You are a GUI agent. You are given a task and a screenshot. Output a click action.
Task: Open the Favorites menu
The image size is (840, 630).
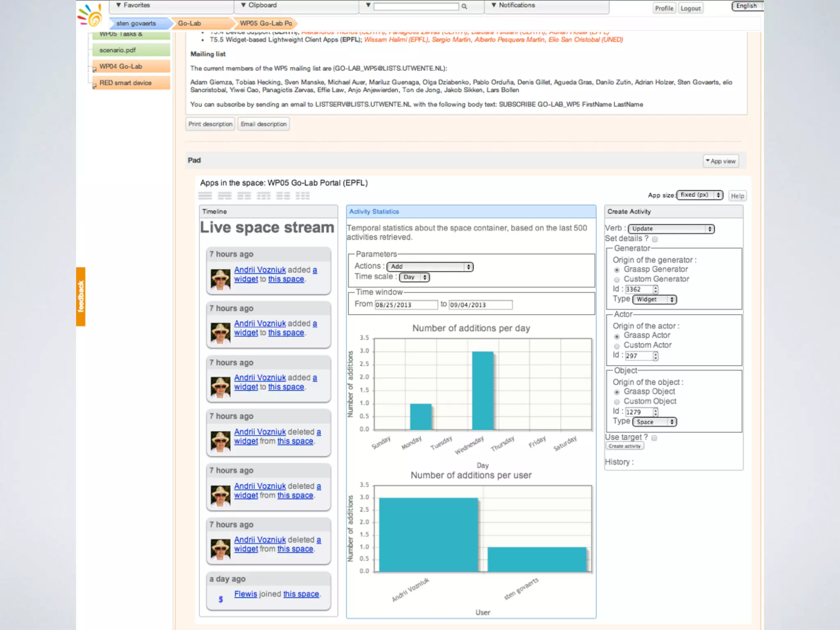click(x=133, y=5)
